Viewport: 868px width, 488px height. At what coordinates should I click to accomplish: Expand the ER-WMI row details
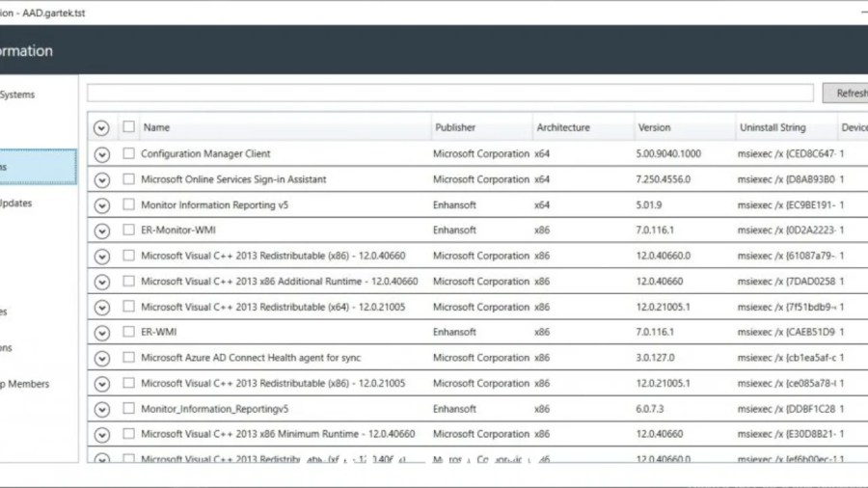102,333
